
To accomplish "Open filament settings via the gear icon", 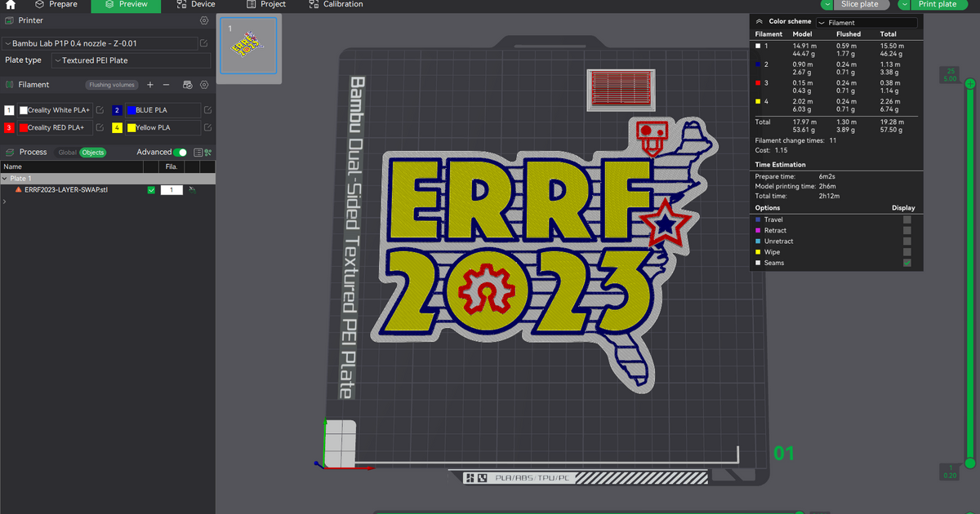I will pos(204,84).
